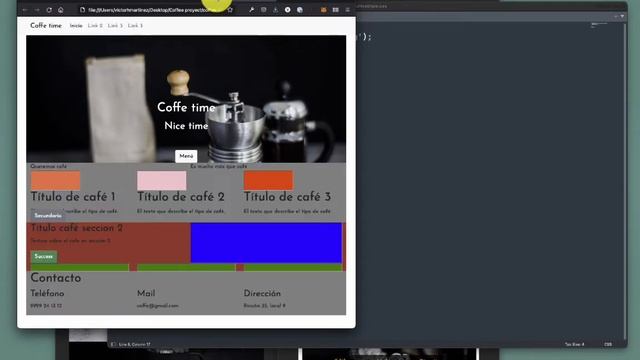Go forward in browser history
640x360 pixels.
click(x=37, y=10)
